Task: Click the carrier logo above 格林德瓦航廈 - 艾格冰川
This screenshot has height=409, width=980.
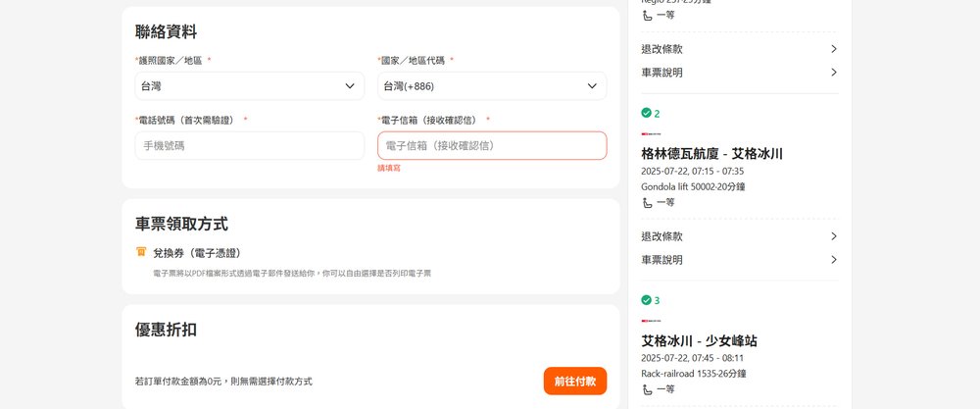Action: click(x=651, y=133)
